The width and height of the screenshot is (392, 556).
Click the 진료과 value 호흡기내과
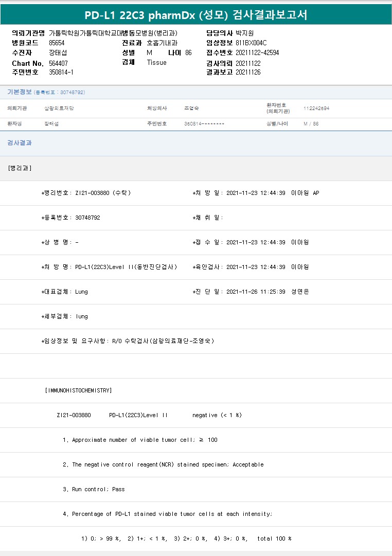[x=162, y=43]
